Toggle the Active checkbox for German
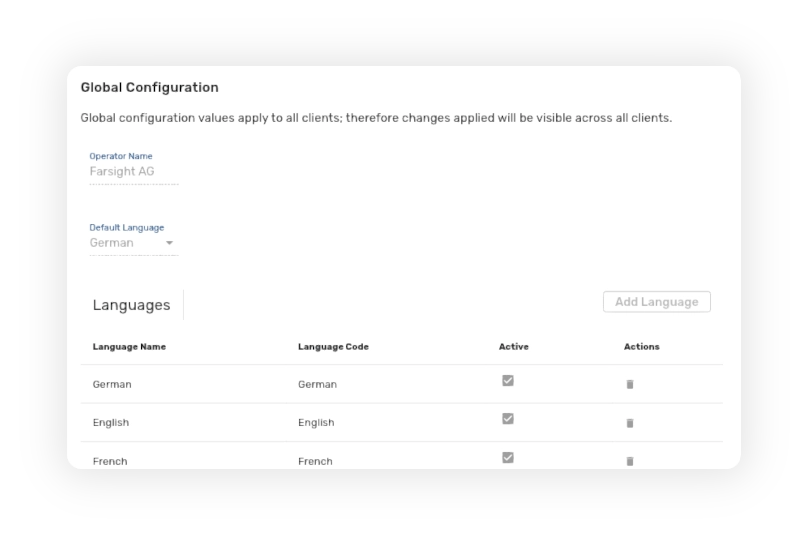The height and width of the screenshot is (535, 808). click(x=508, y=380)
